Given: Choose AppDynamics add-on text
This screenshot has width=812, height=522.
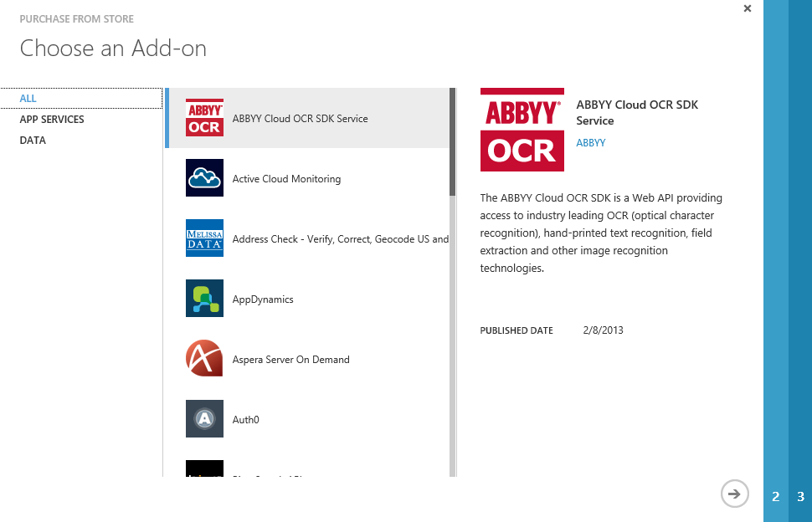Looking at the screenshot, I should tap(263, 299).
